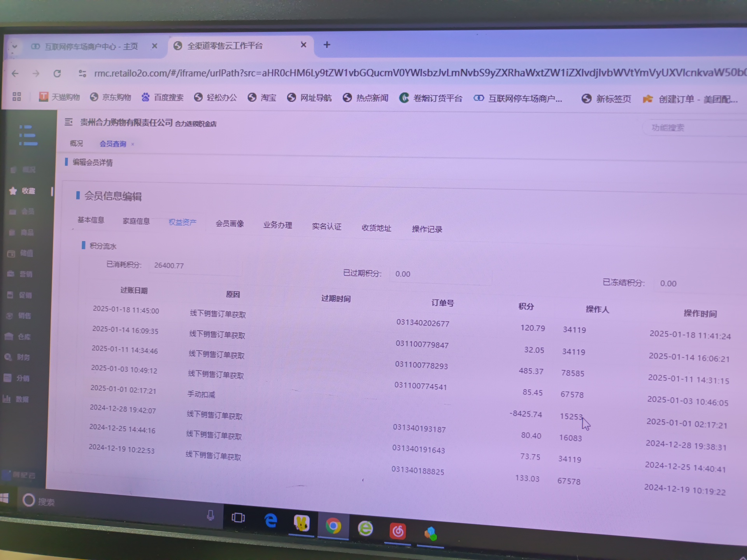Switch to the 操作记录 tab
This screenshot has height=560, width=747.
point(427,229)
